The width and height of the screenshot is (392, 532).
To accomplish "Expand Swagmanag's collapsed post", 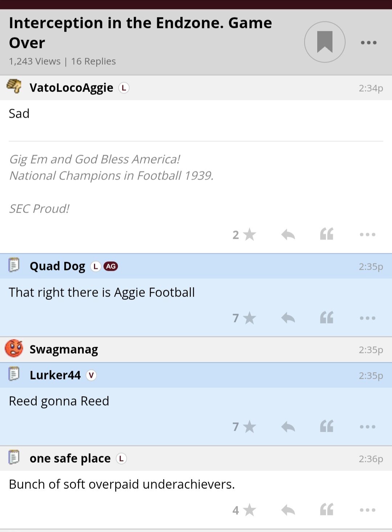I will point(196,350).
